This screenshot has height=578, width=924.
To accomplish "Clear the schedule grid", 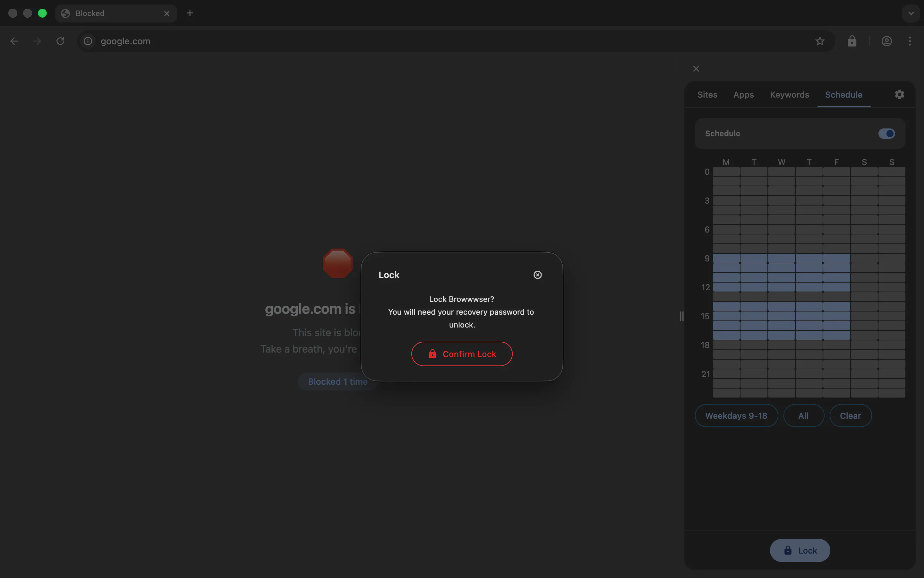I will [x=850, y=416].
